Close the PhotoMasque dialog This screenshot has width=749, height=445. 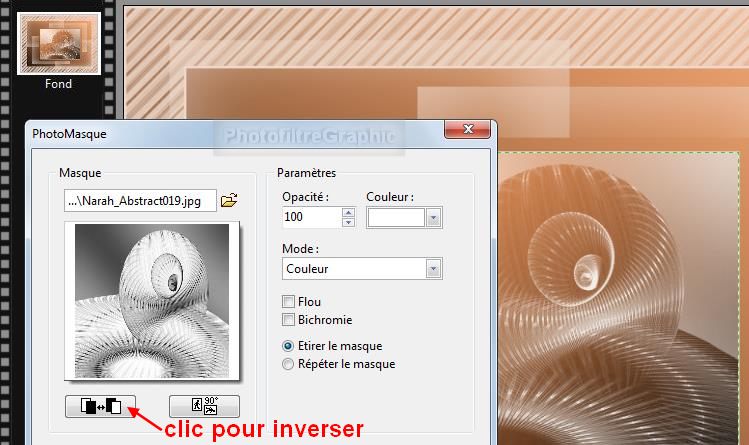(x=468, y=129)
